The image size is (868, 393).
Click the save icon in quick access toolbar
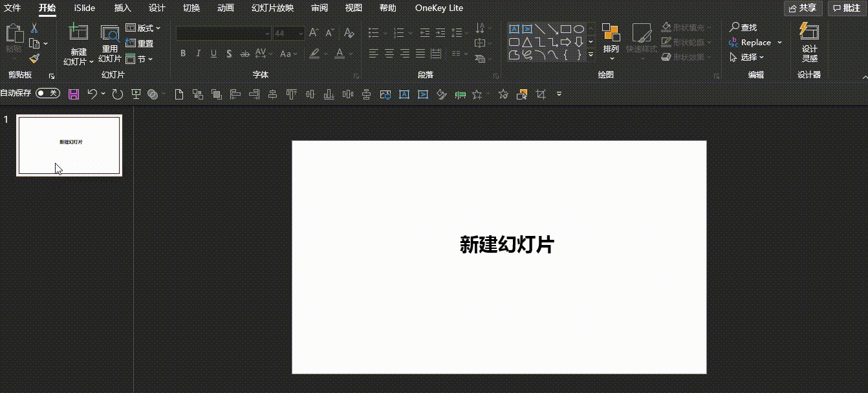[x=74, y=94]
